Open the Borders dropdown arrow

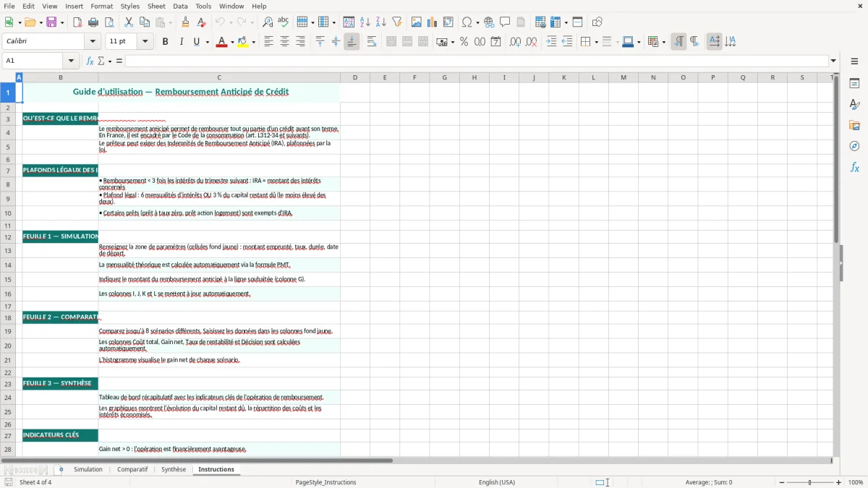point(597,42)
